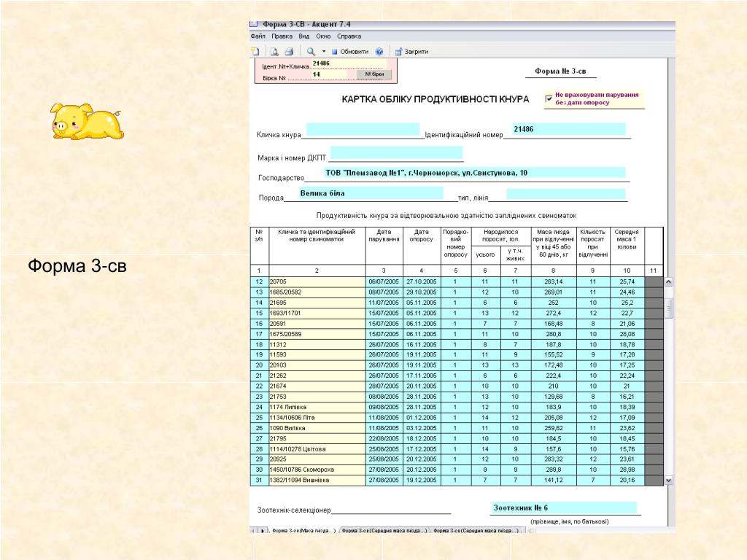
Task: Select sow cell '20705'
Action: click(317, 282)
